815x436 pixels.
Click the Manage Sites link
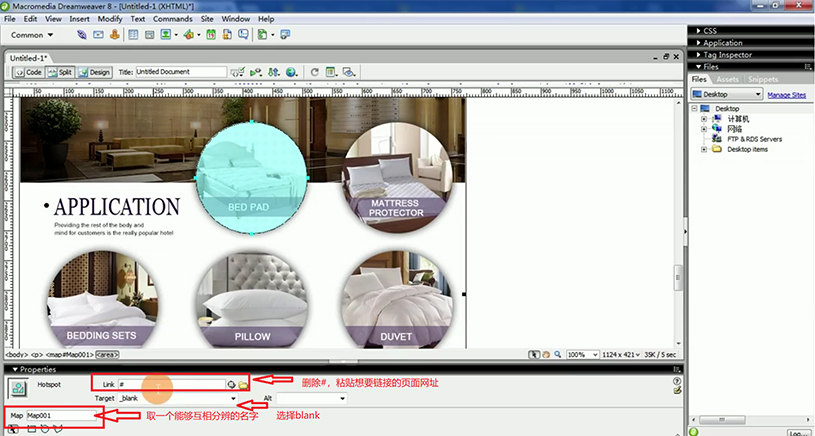click(x=786, y=94)
